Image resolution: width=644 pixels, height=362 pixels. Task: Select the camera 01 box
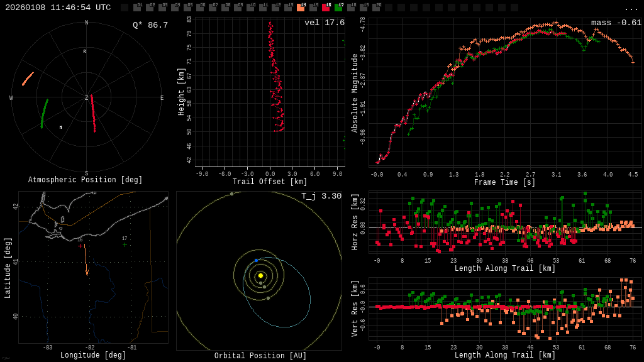click(x=137, y=8)
